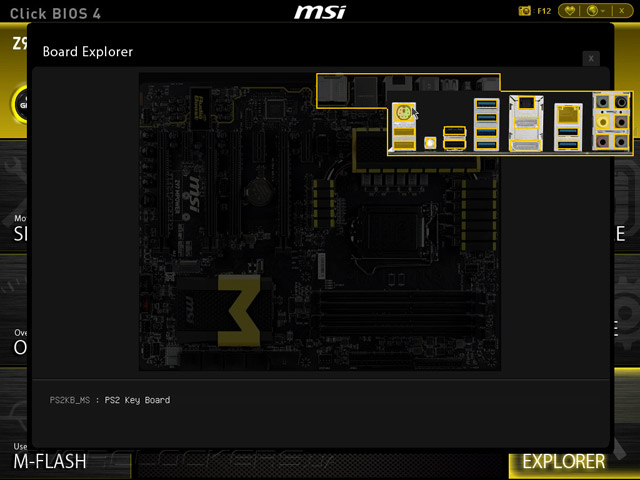This screenshot has width=640, height=480.
Task: Select the black audio jack
Action: click(621, 102)
